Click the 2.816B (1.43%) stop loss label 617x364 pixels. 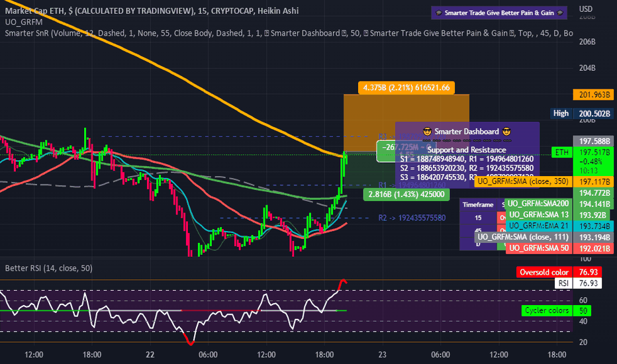coord(406,195)
